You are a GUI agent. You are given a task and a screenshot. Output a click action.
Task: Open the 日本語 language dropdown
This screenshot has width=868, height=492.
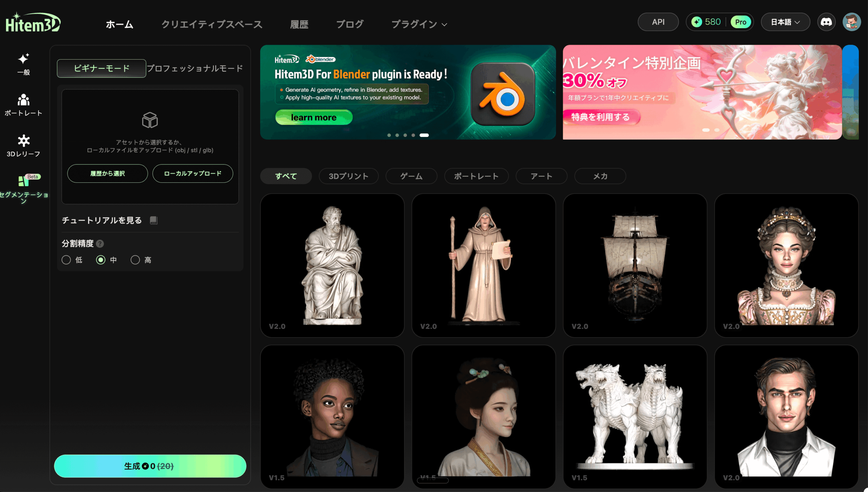[785, 22]
